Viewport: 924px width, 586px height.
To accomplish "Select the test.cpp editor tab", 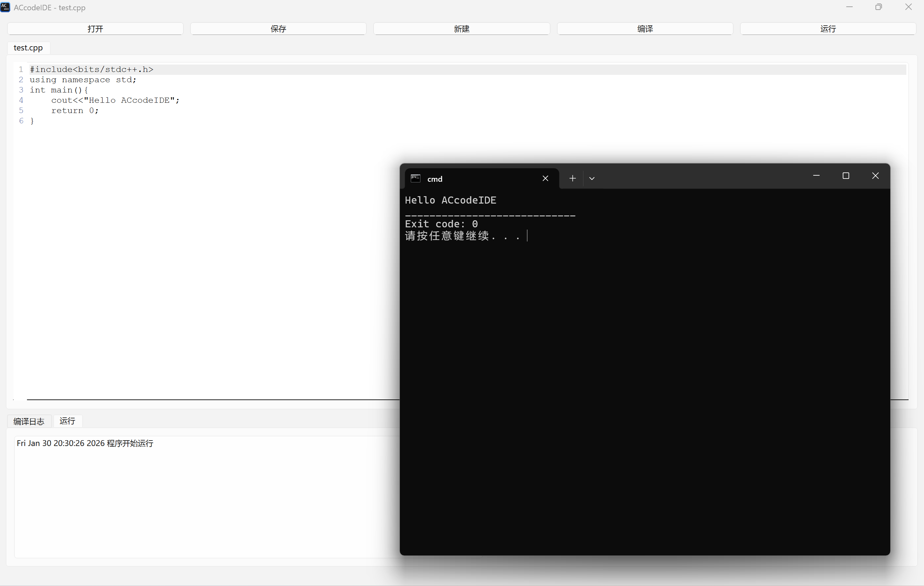I will tap(28, 48).
